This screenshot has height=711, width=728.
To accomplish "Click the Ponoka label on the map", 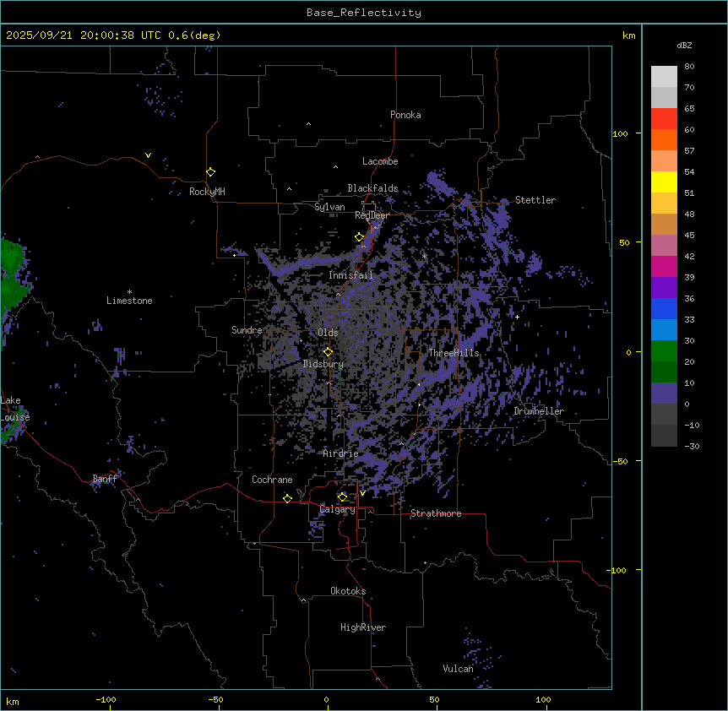I will tap(405, 115).
